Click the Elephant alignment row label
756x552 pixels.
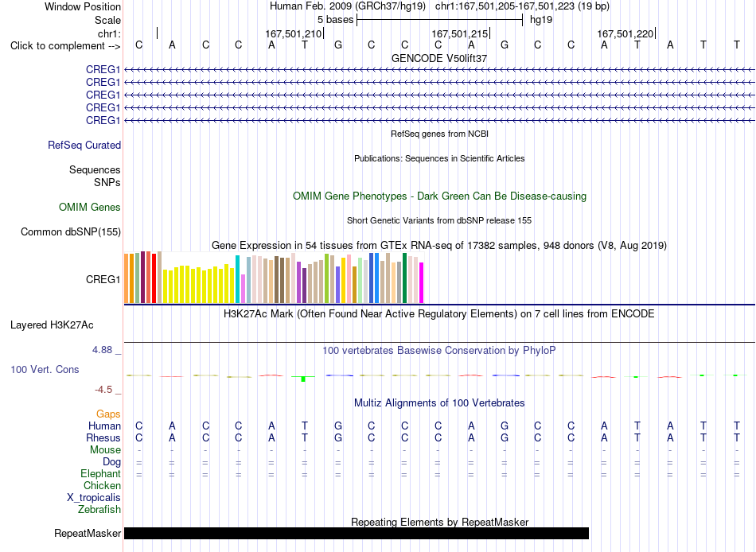click(x=101, y=474)
